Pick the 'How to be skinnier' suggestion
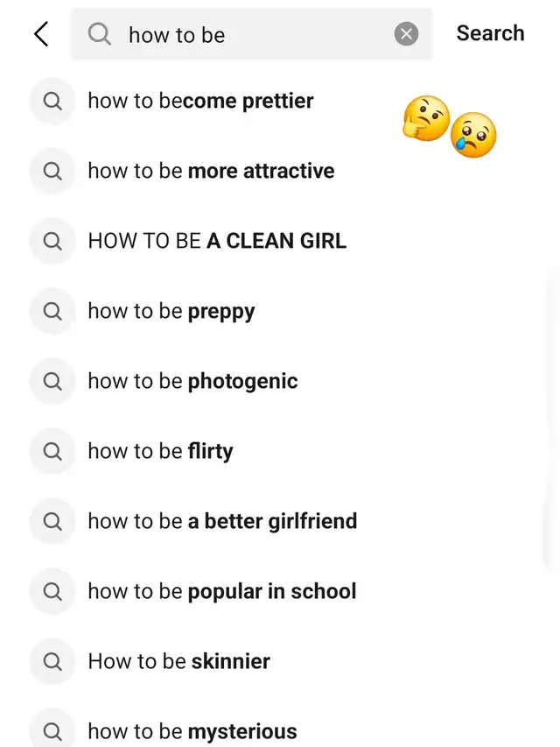The height and width of the screenshot is (747, 560). pyautogui.click(x=178, y=661)
